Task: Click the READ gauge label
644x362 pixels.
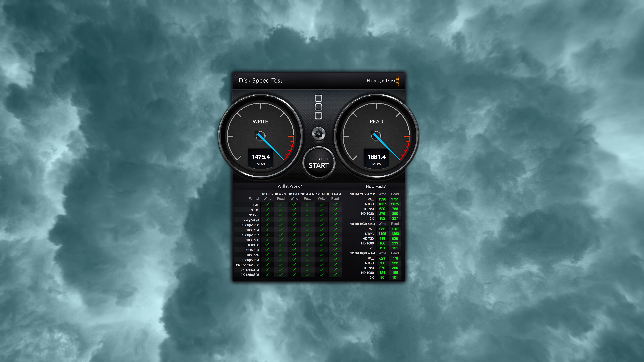Action: [x=376, y=122]
